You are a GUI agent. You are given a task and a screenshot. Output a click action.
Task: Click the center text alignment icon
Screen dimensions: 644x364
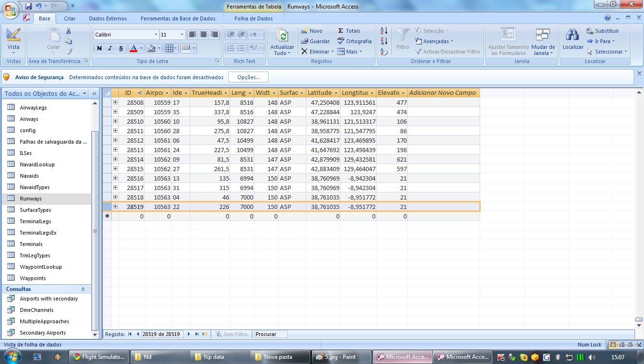[x=204, y=35]
